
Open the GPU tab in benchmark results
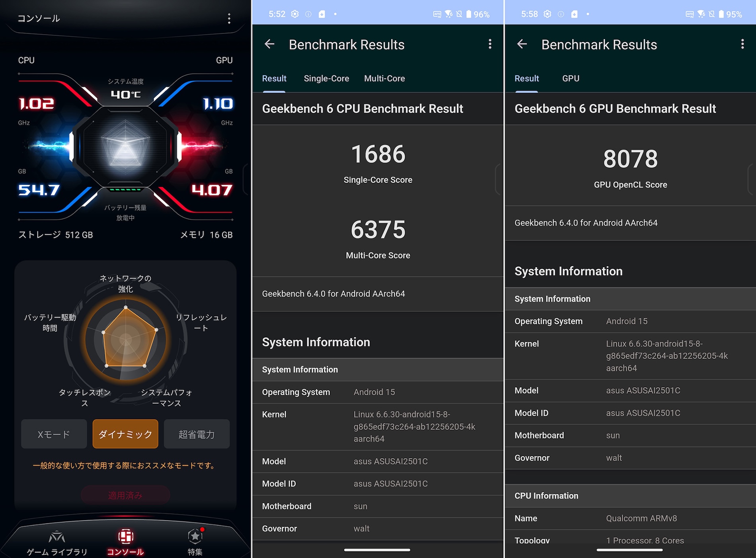pos(571,78)
